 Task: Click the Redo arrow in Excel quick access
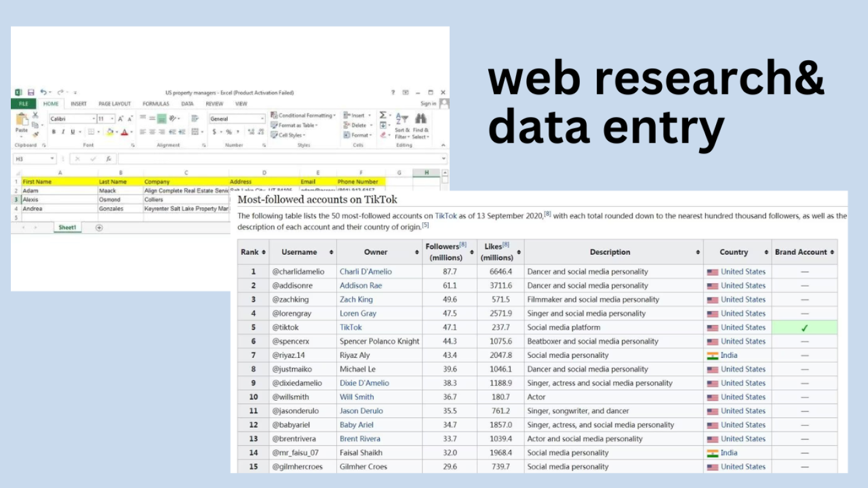[60, 92]
